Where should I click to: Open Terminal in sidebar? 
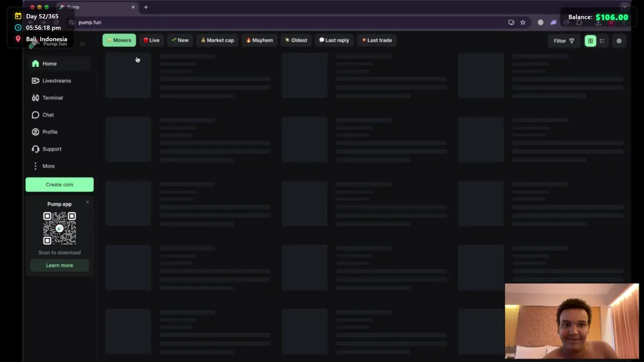tap(58, 98)
